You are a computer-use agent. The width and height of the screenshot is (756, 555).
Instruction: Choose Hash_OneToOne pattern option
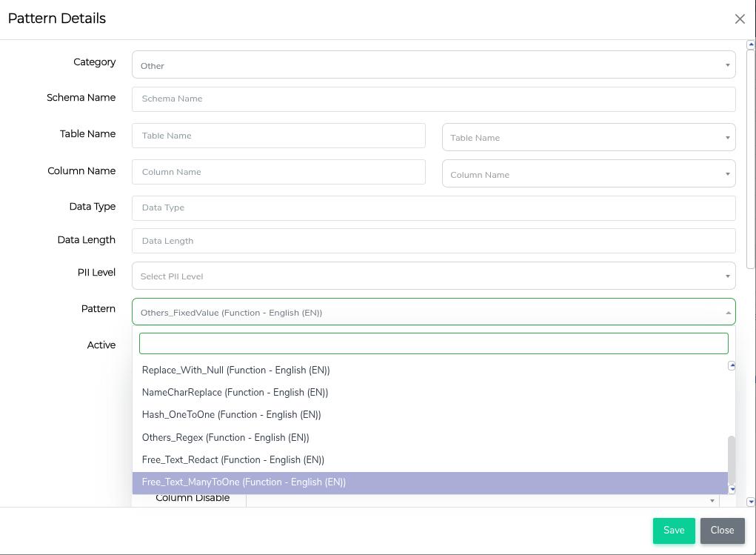pos(231,415)
